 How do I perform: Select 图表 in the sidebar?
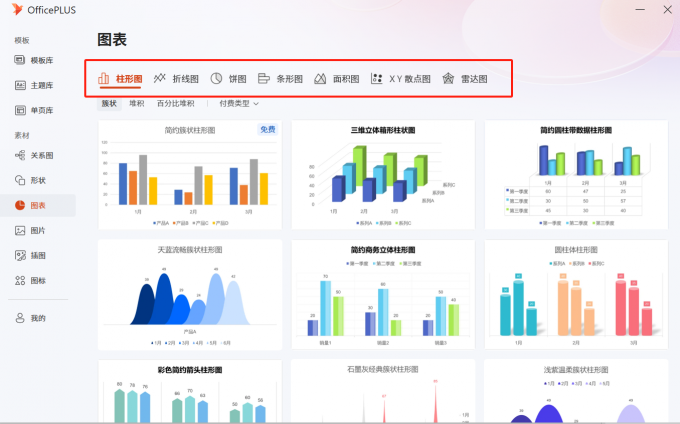pyautogui.click(x=38, y=205)
